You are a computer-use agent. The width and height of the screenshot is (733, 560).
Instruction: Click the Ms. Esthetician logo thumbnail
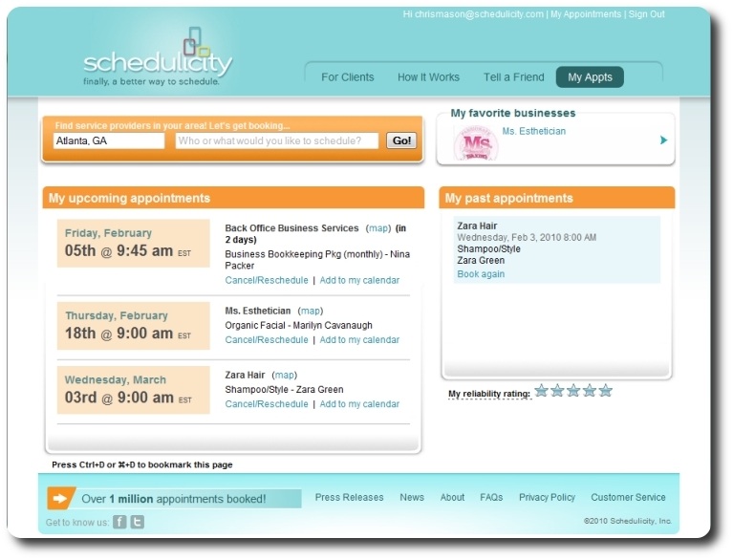click(x=476, y=143)
